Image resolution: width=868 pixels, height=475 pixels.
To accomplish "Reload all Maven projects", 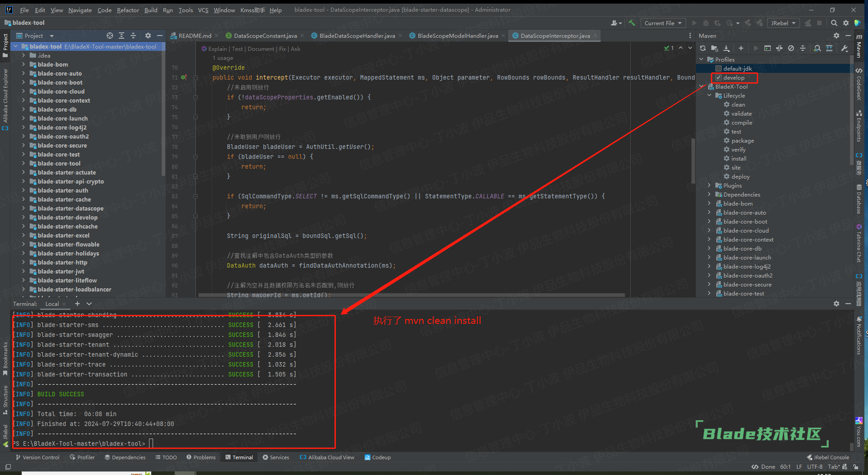I will [703, 48].
